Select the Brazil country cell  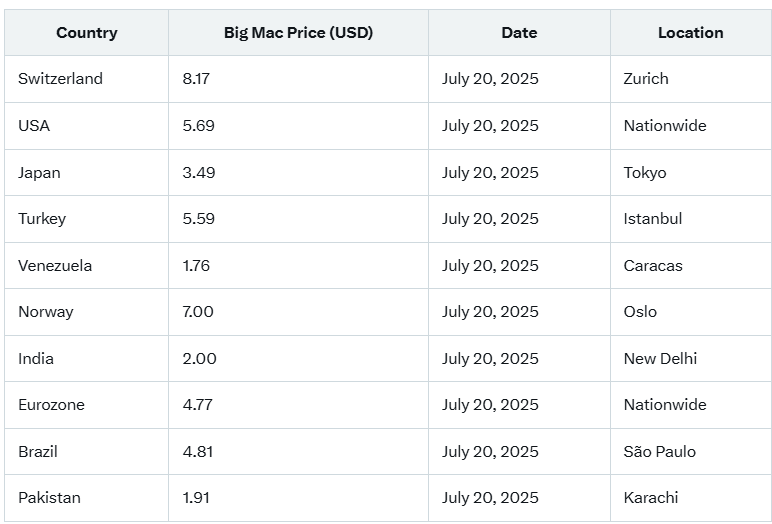(87, 452)
